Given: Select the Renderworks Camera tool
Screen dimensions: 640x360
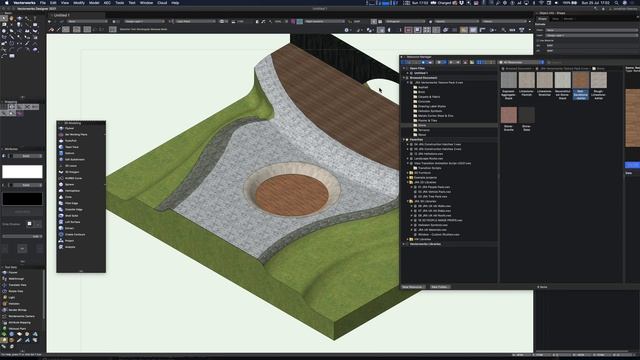Looking at the screenshot, I should [x=21, y=316].
